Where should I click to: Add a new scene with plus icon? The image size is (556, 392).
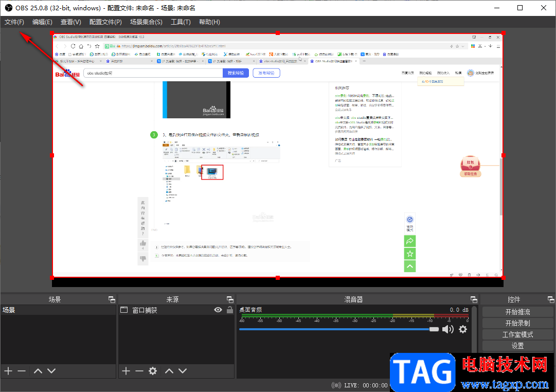coord(8,371)
